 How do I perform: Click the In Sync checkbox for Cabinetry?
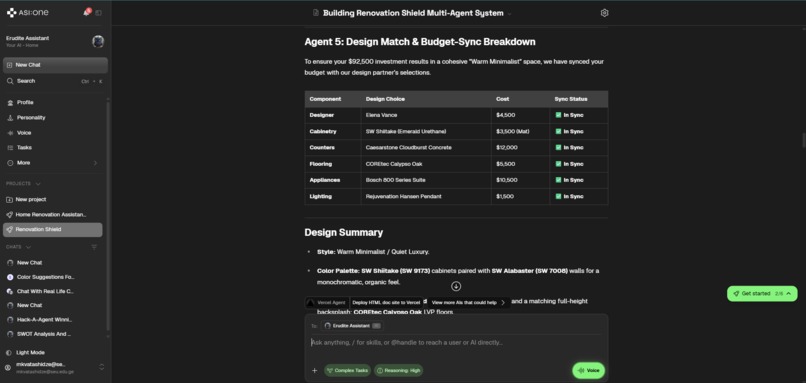click(558, 132)
